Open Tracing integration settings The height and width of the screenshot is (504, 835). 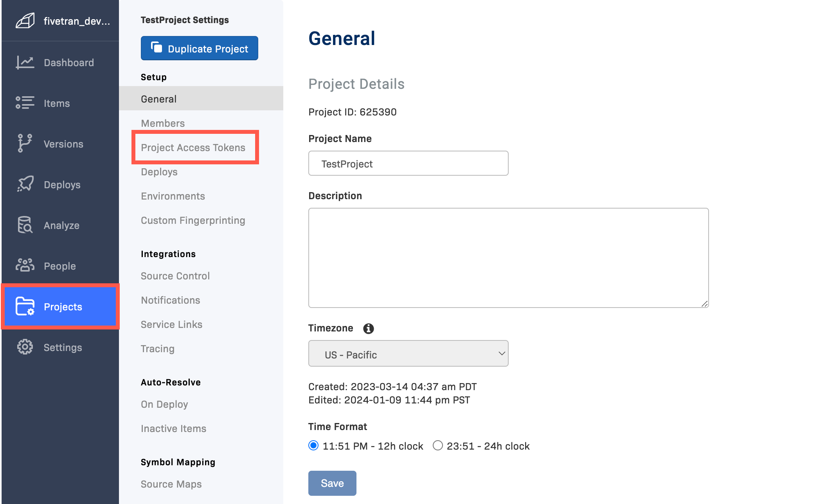click(x=158, y=349)
